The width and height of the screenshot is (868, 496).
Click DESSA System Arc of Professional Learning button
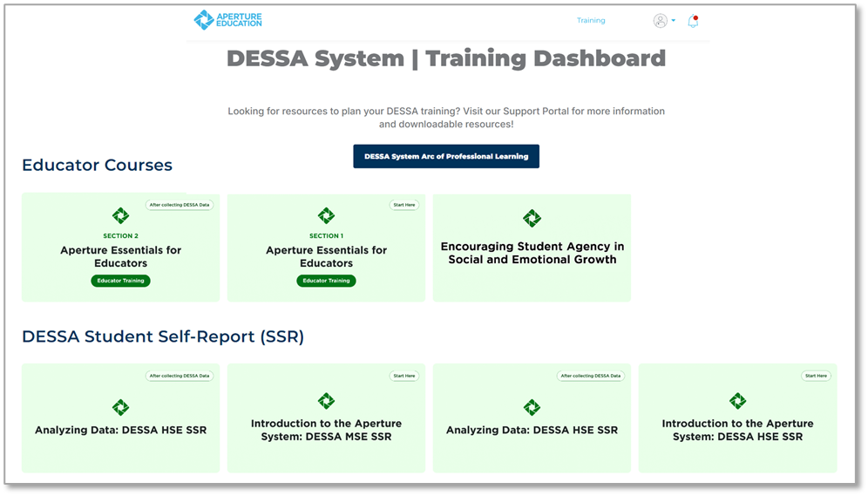point(446,156)
